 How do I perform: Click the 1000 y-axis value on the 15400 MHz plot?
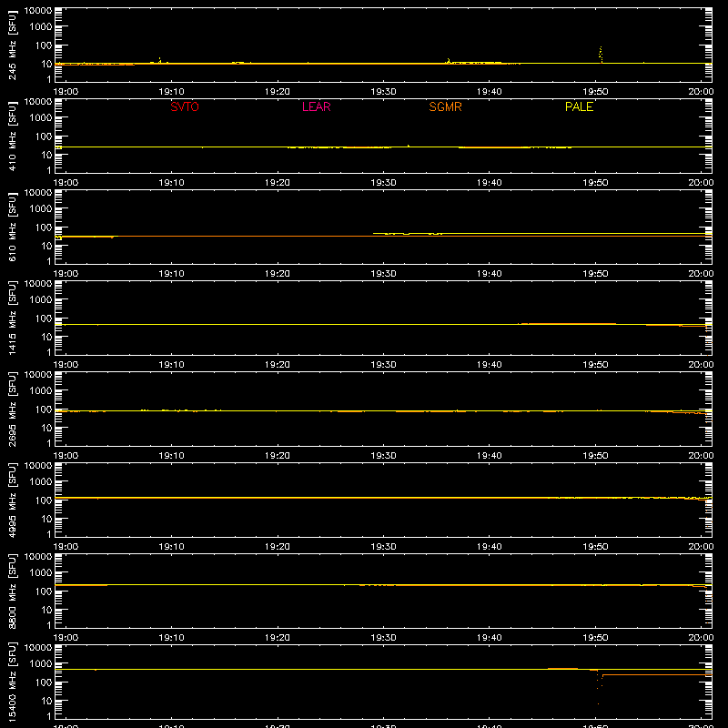point(41,664)
